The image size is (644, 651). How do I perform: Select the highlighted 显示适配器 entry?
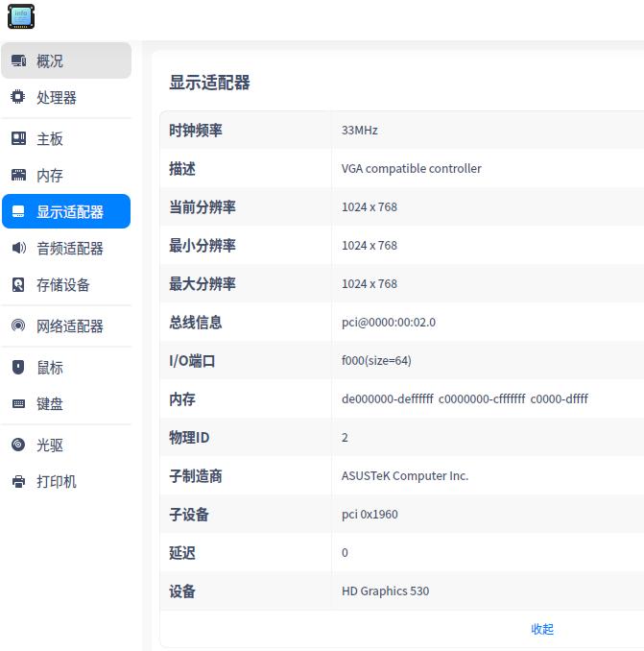(66, 211)
